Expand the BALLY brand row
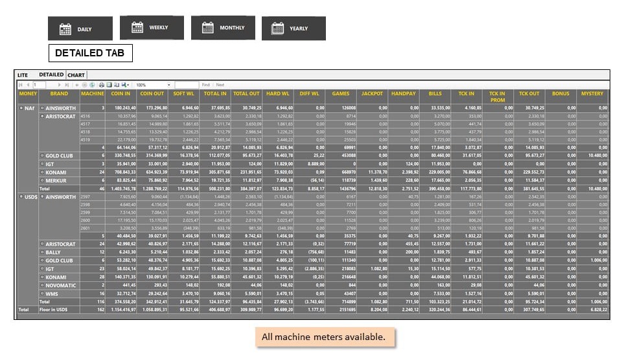The width and height of the screenshot is (622, 364). pyautogui.click(x=42, y=252)
